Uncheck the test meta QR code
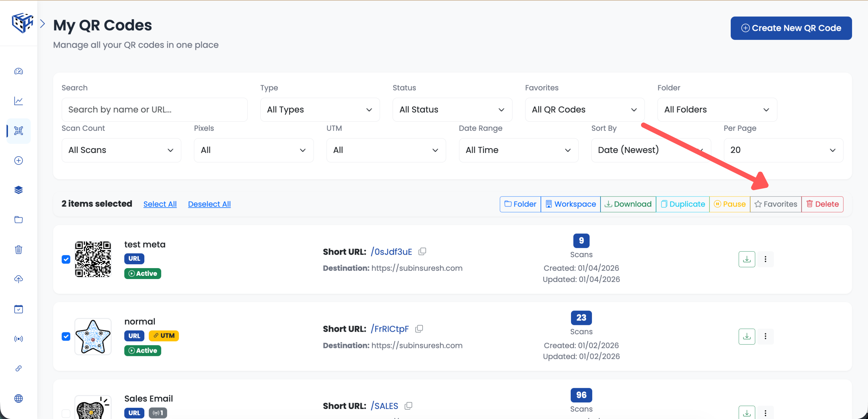868x419 pixels. tap(66, 259)
